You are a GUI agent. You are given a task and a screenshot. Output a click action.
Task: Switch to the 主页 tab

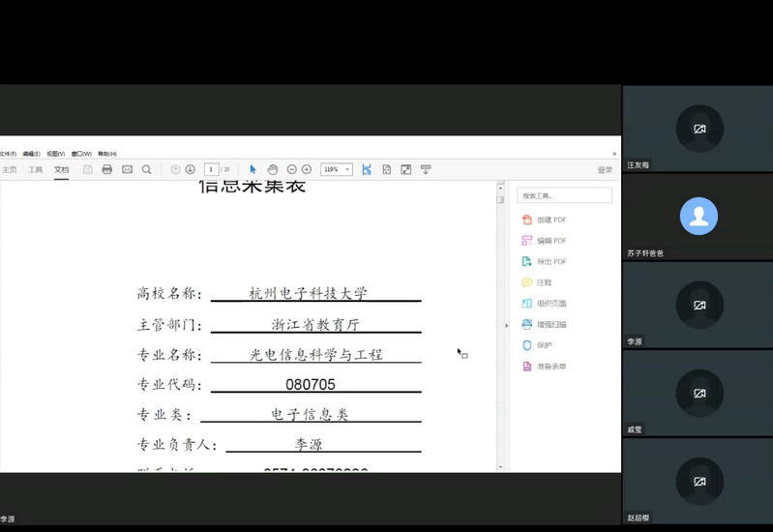(x=10, y=169)
